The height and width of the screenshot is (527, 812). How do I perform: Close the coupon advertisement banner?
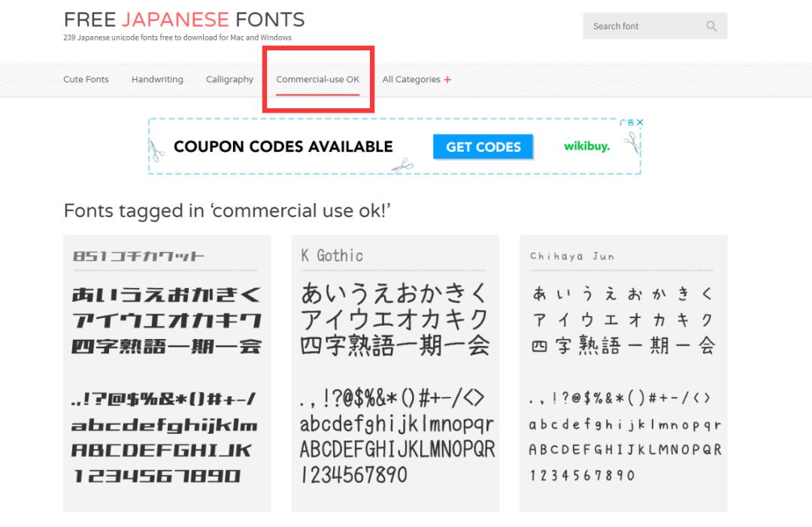coord(641,122)
